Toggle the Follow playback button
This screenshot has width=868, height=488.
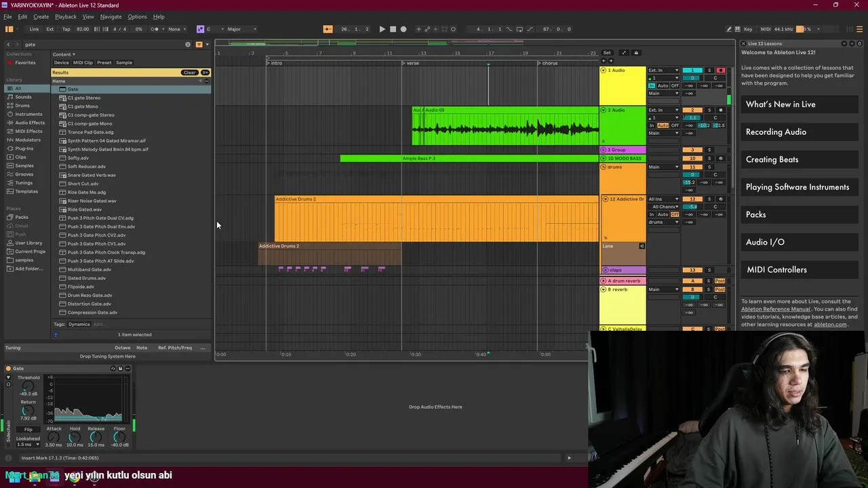click(x=328, y=29)
